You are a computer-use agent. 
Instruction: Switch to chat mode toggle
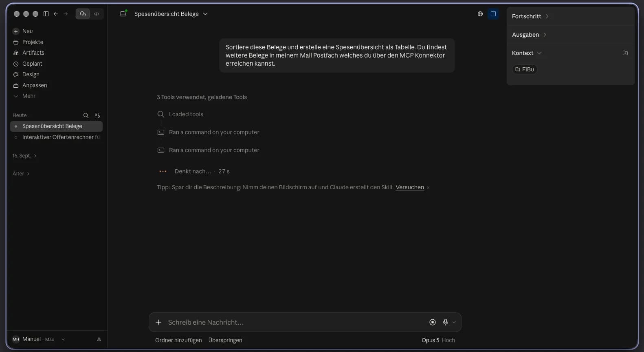pos(83,14)
